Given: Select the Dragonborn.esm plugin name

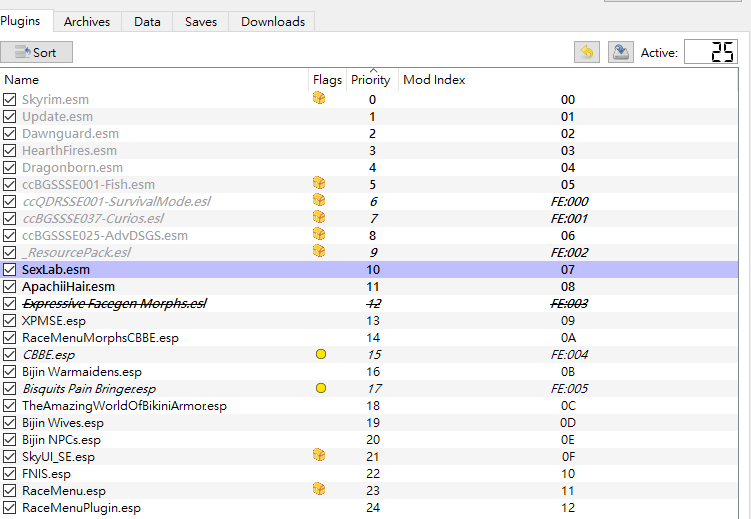Looking at the screenshot, I should (72, 168).
